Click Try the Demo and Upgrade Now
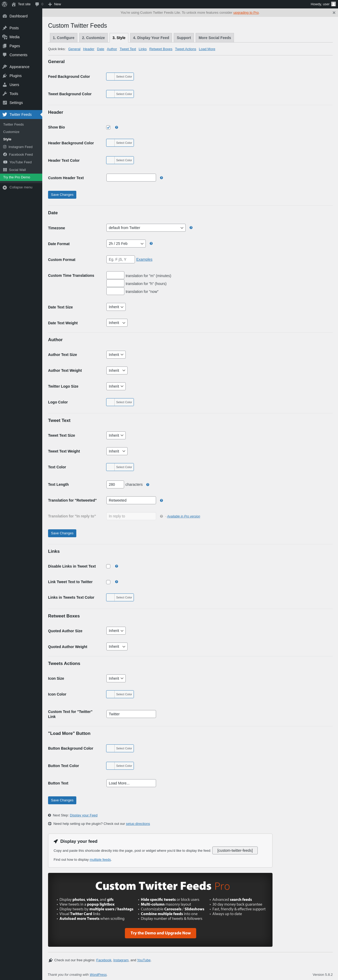This screenshot has width=338, height=980. pyautogui.click(x=161, y=933)
